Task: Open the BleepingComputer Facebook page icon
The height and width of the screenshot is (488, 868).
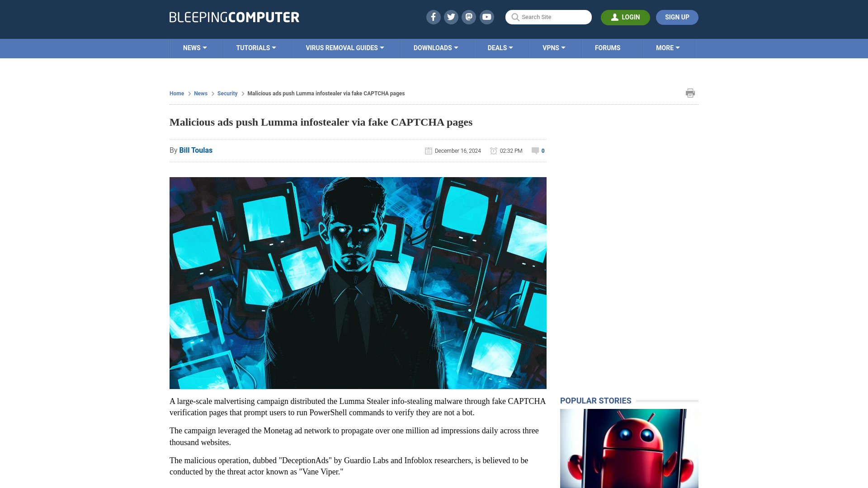Action: (x=433, y=17)
